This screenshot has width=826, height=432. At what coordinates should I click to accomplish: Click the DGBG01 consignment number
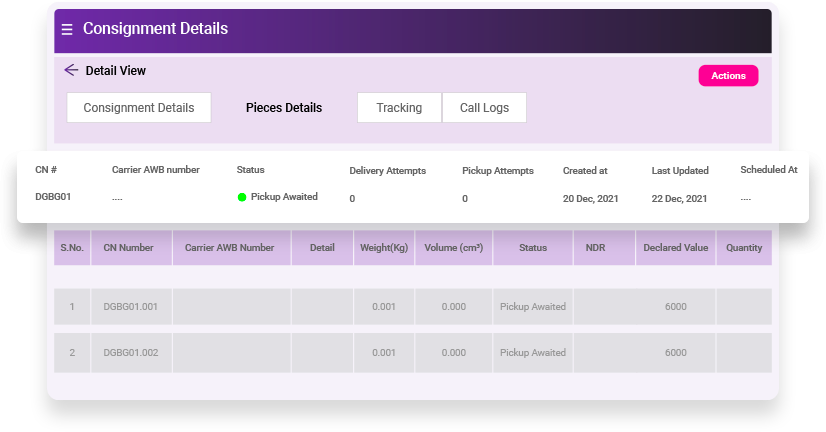tap(53, 197)
